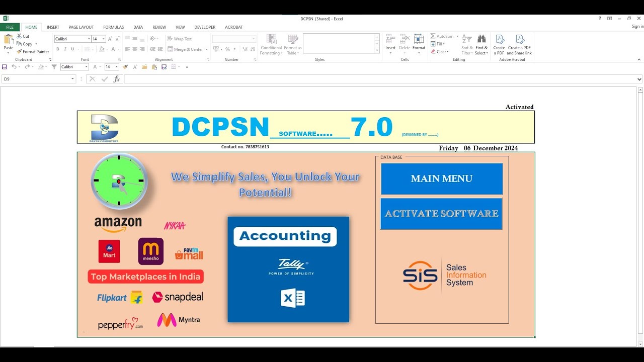The image size is (644, 362).
Task: Toggle Italic formatting in ribbon
Action: point(65,49)
